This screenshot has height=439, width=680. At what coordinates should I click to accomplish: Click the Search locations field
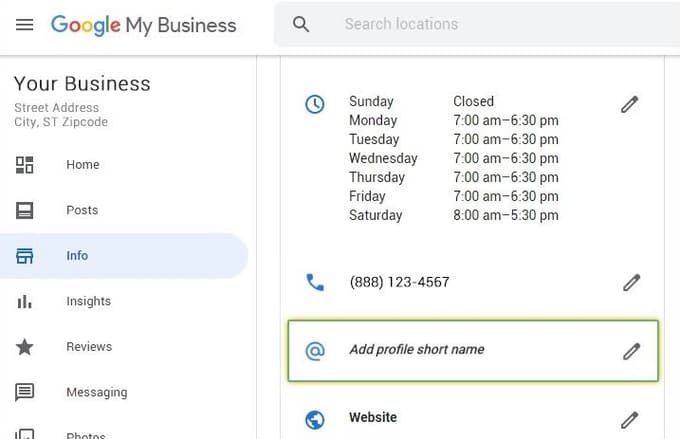(477, 24)
